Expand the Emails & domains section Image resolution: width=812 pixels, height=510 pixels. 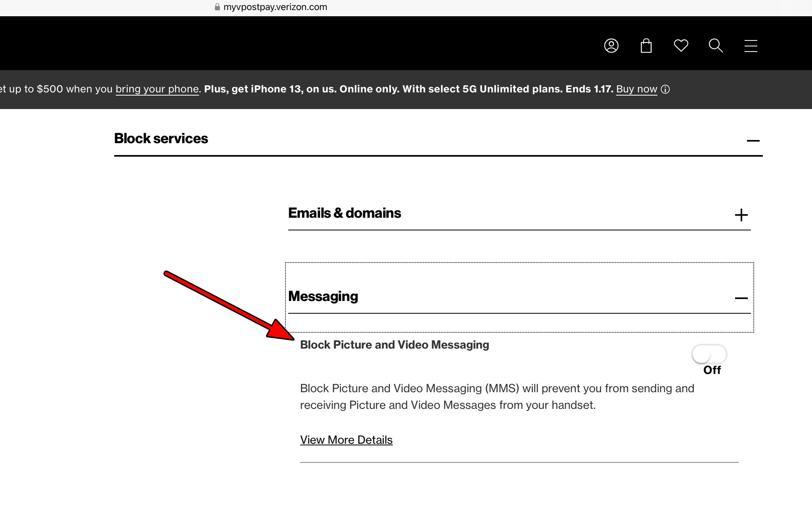click(741, 215)
